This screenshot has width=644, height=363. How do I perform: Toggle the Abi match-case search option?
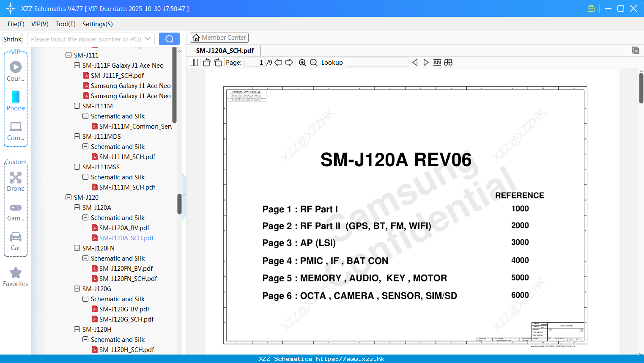pyautogui.click(x=437, y=62)
